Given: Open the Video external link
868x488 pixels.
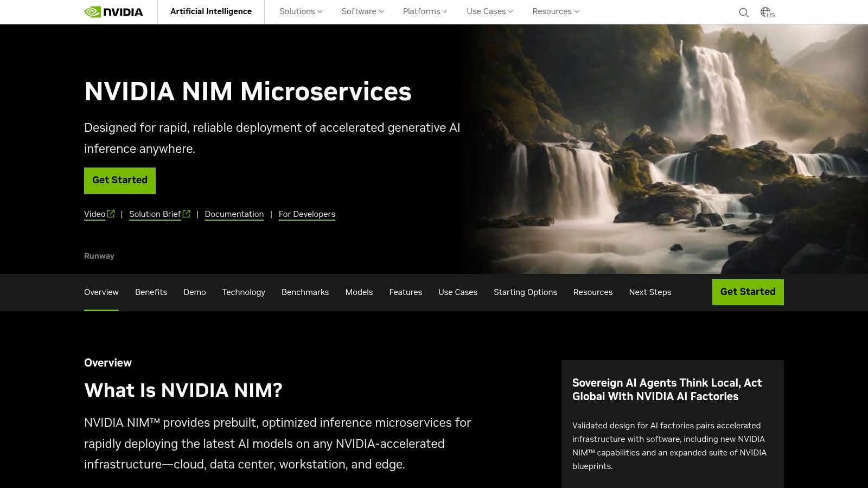Looking at the screenshot, I should pos(94,214).
